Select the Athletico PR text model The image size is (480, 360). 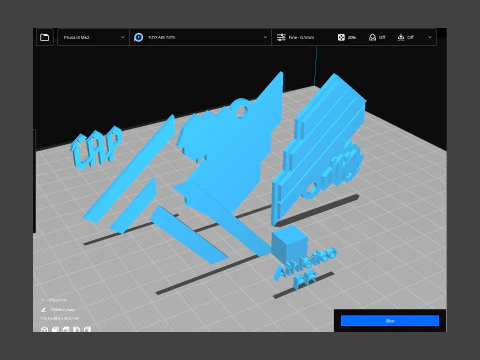click(305, 268)
